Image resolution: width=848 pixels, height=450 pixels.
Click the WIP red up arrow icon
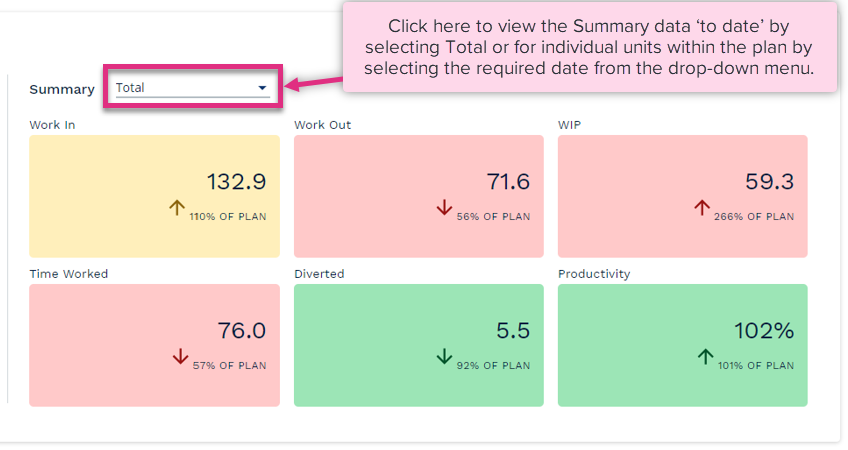(x=701, y=208)
